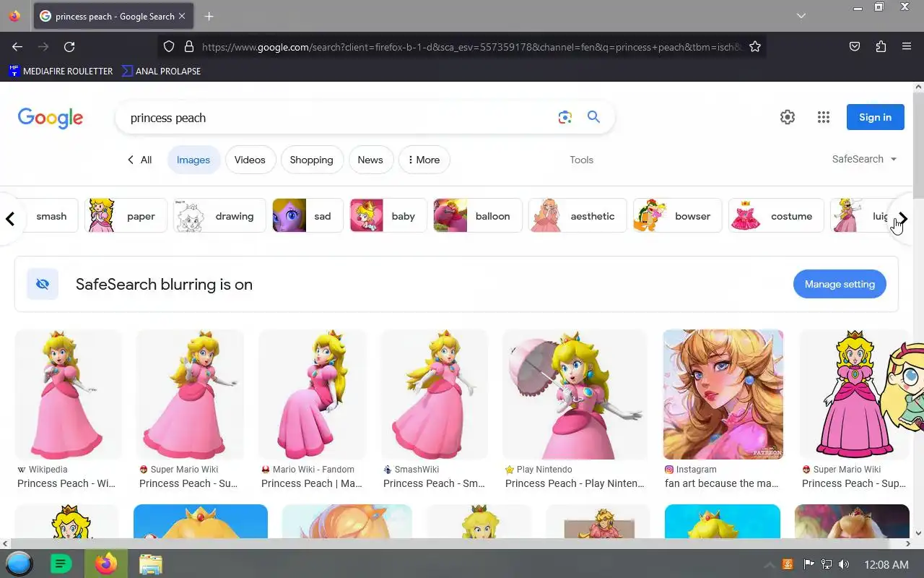The height and width of the screenshot is (578, 924).
Task: Select the sad suggestion chip
Action: [308, 216]
